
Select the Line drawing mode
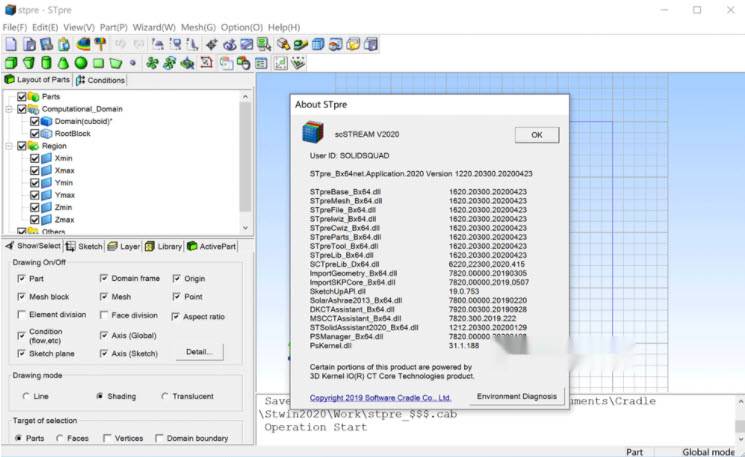tap(26, 396)
